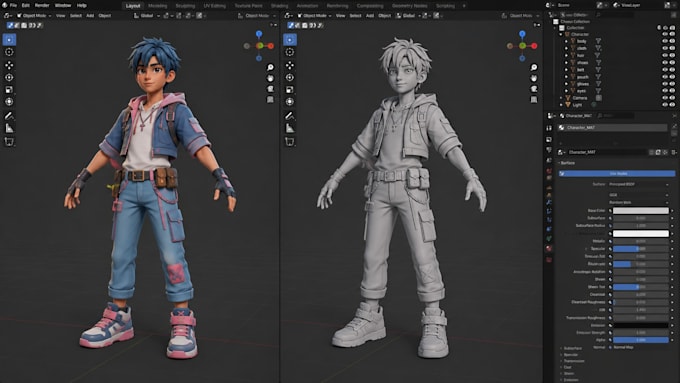Collapse the Character tree item

click(x=561, y=34)
